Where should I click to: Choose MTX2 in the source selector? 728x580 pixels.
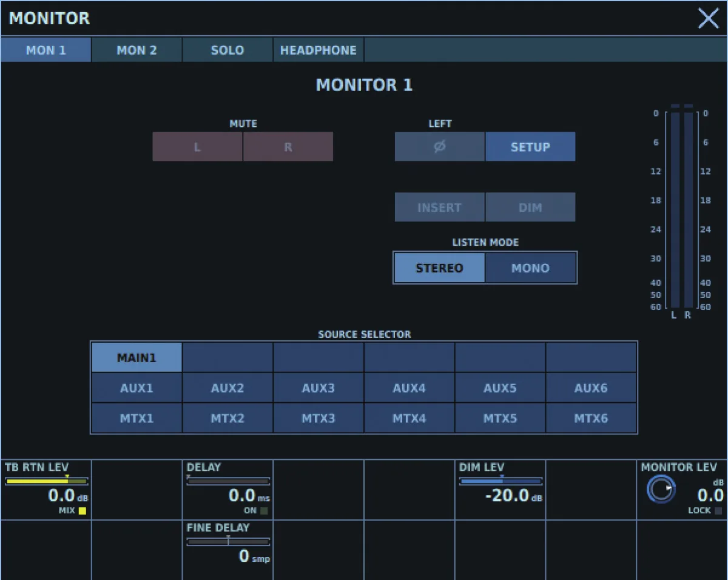tap(227, 418)
